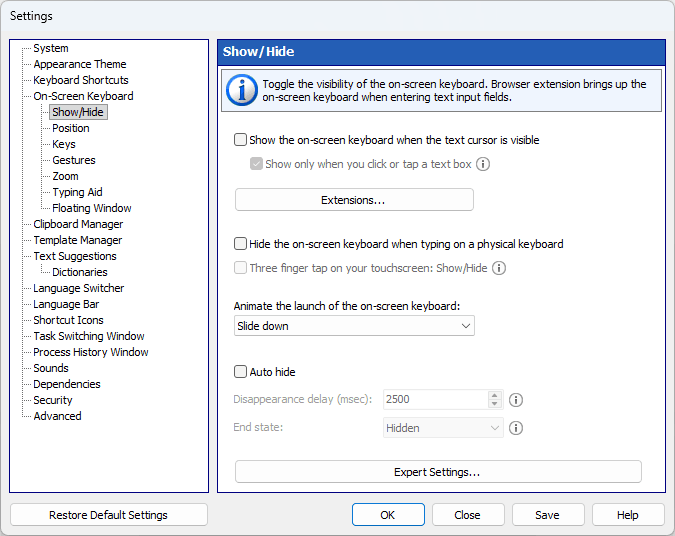Viewport: 675px width, 536px height.
Task: Open Keyboard Shortcuts settings
Action: coord(81,80)
